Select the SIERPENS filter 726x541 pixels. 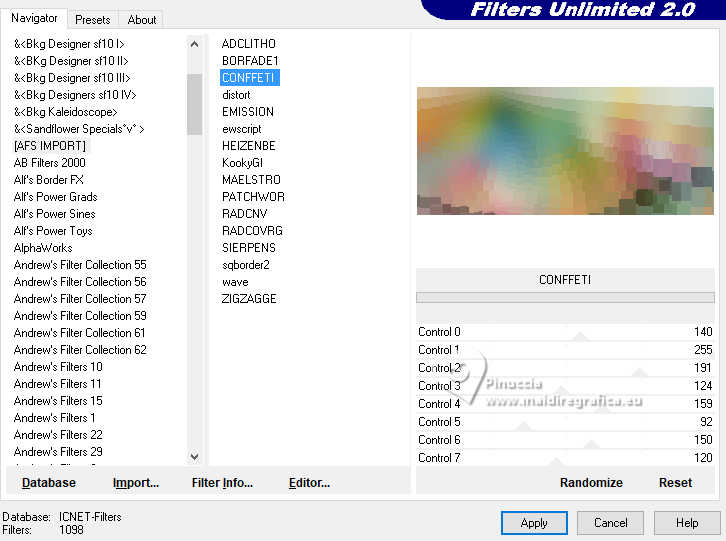tap(249, 248)
